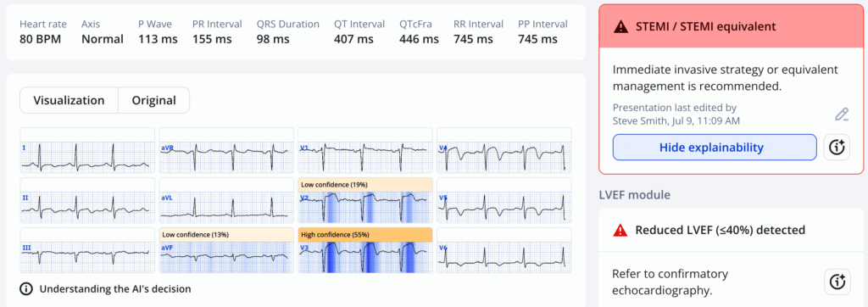Click the Hide explainability button

pos(715,148)
